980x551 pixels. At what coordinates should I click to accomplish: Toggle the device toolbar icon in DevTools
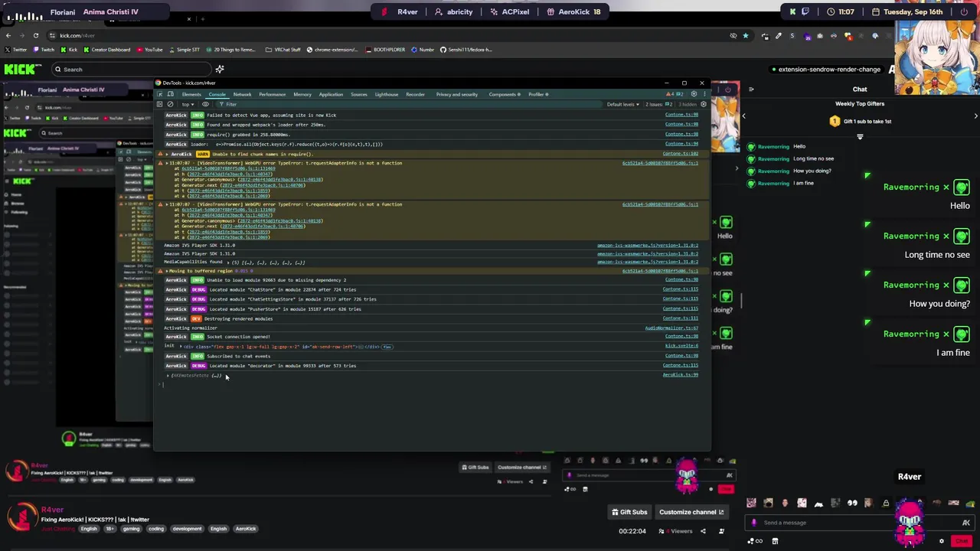(x=170, y=94)
